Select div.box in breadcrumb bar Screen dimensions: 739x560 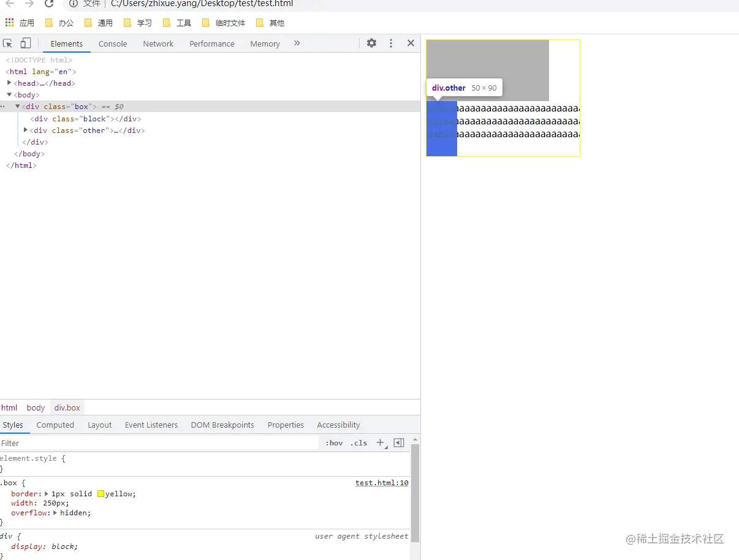coord(67,407)
